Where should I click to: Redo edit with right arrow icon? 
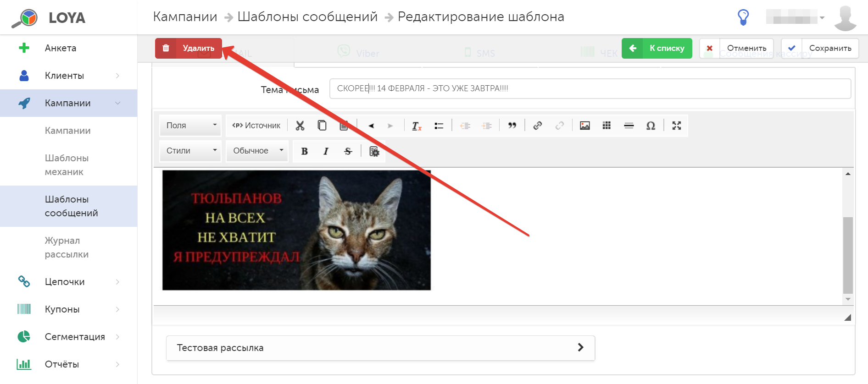390,126
